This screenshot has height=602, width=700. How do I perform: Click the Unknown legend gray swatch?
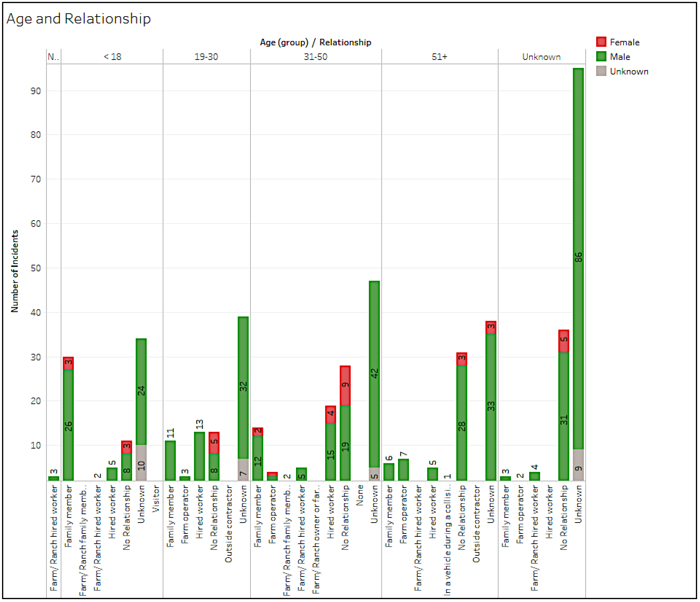pos(601,71)
